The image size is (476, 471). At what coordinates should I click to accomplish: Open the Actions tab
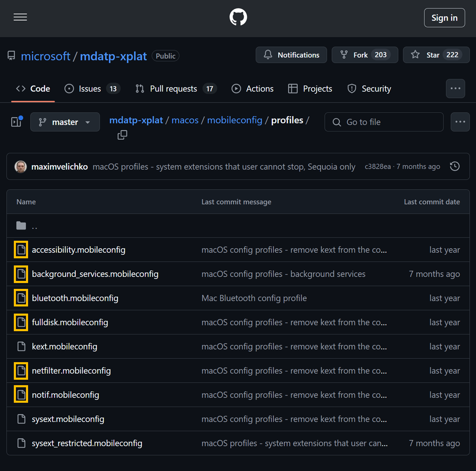coord(253,89)
